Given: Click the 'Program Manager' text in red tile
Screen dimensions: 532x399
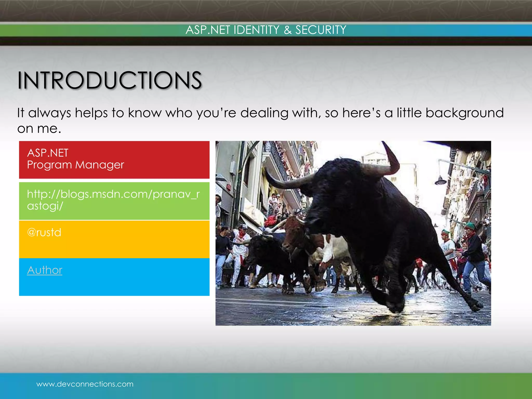Looking at the screenshot, I should [75, 165].
